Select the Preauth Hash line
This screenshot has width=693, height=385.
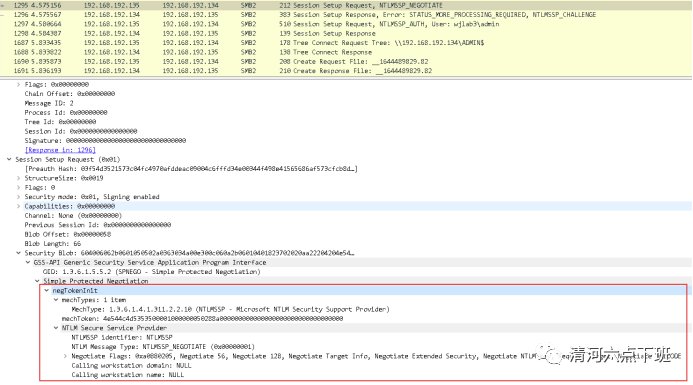point(191,169)
